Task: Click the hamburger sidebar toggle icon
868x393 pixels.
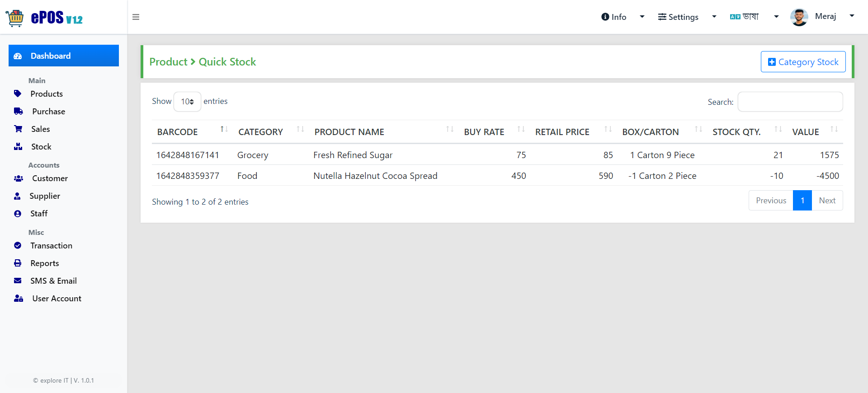Action: click(x=136, y=17)
